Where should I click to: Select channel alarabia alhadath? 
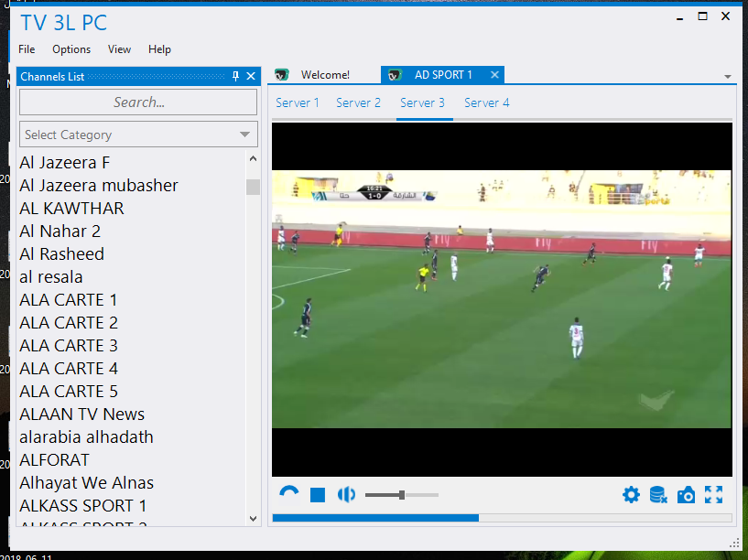[86, 437]
